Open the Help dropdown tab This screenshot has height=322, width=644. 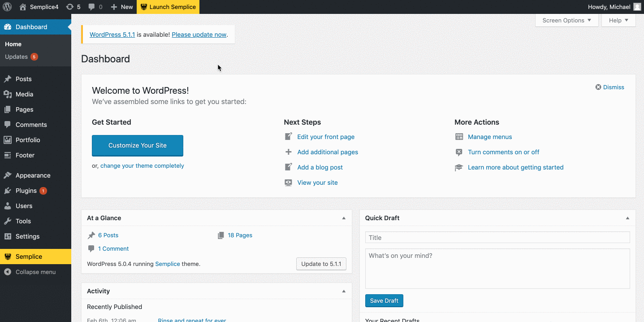point(618,20)
